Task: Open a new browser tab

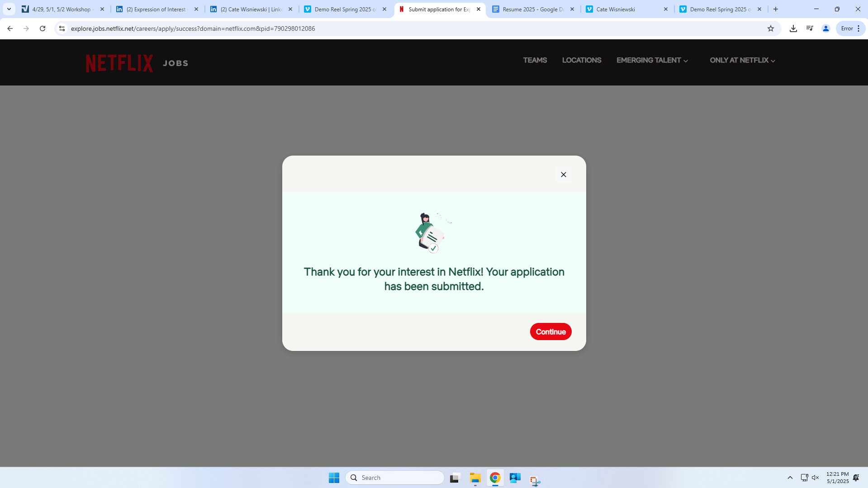Action: coord(776,9)
